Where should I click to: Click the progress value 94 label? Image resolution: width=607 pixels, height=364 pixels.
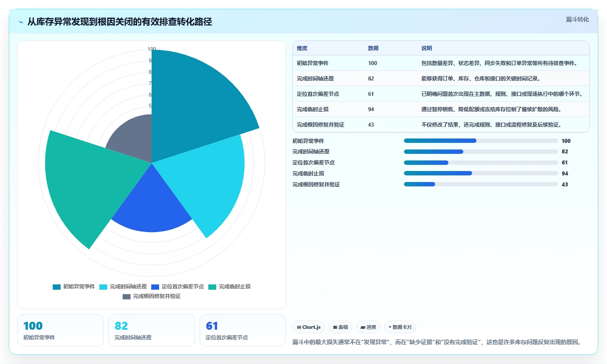tap(565, 173)
